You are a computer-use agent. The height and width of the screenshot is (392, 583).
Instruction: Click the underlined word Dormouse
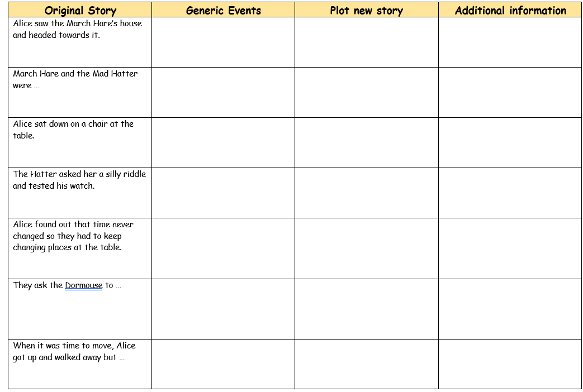tap(84, 285)
